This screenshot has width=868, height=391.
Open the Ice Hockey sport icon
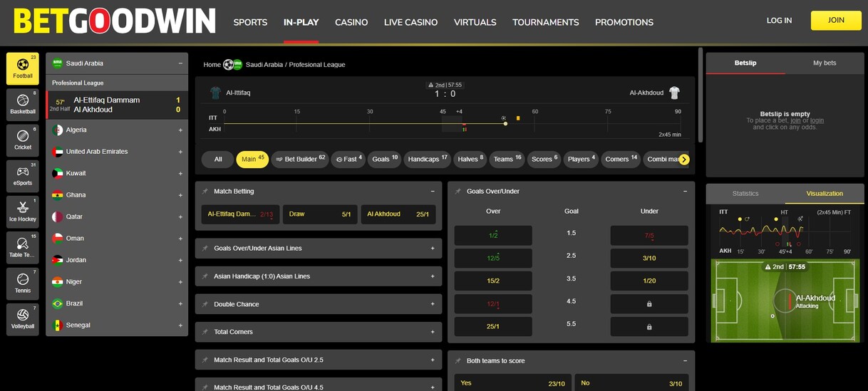(23, 212)
